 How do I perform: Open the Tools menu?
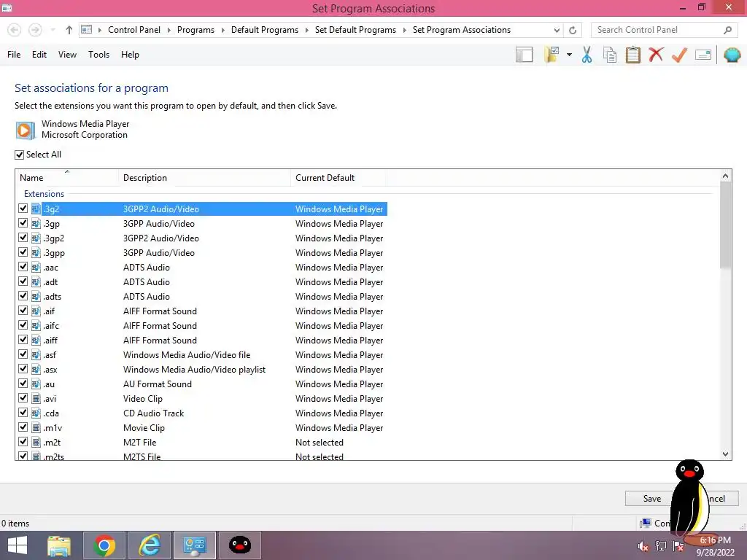(x=98, y=55)
